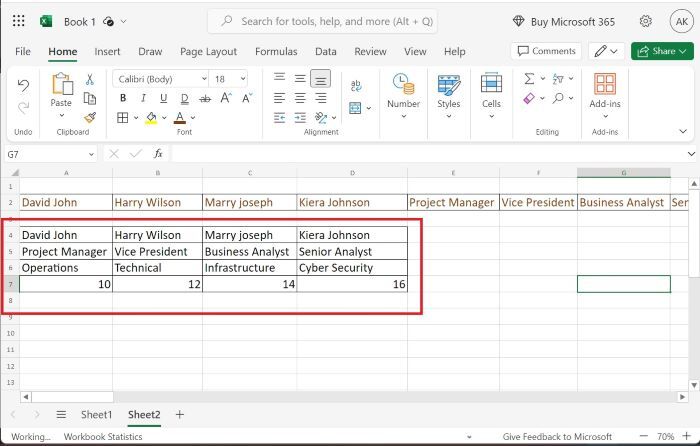This screenshot has width=700, height=446.
Task: Open the File menu
Action: click(23, 51)
